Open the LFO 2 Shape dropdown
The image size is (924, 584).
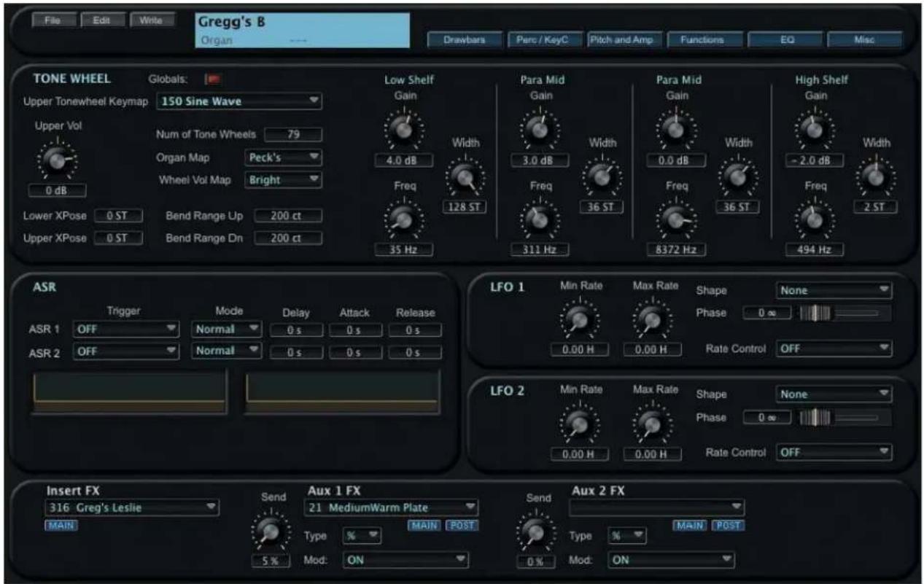pos(834,394)
